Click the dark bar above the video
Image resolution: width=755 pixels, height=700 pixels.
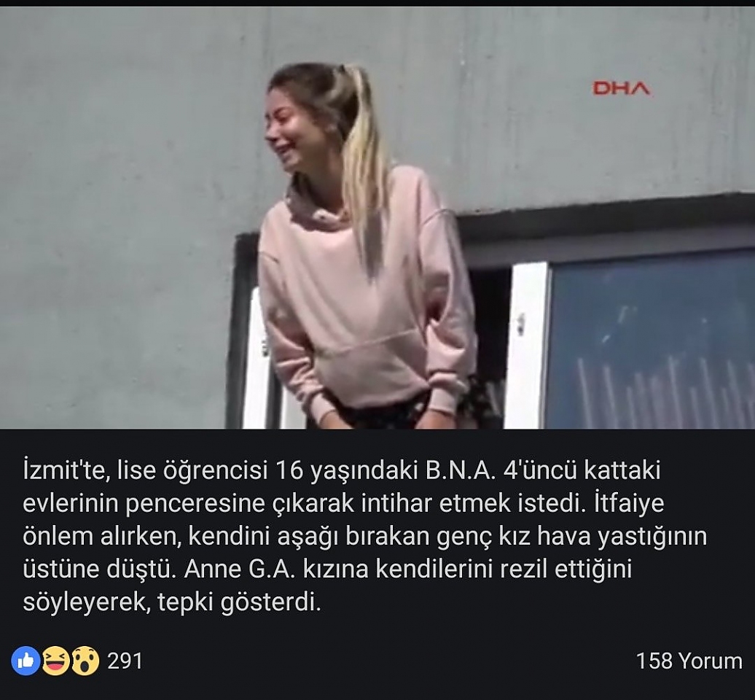pos(377,3)
